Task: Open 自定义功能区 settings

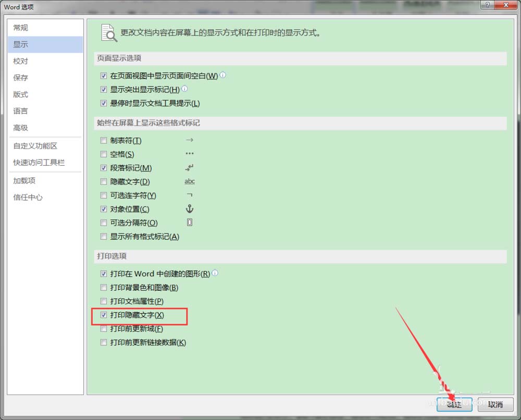Action: pyautogui.click(x=45, y=146)
